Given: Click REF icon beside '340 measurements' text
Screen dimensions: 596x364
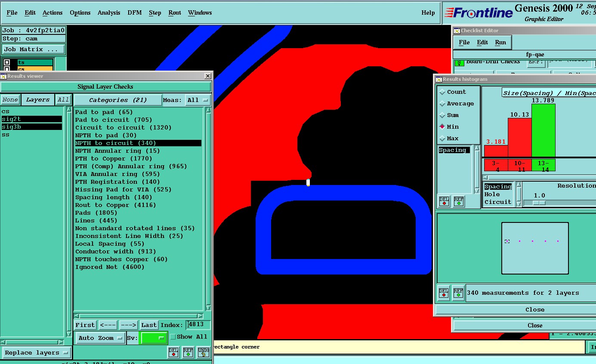Looking at the screenshot, I should tap(458, 293).
